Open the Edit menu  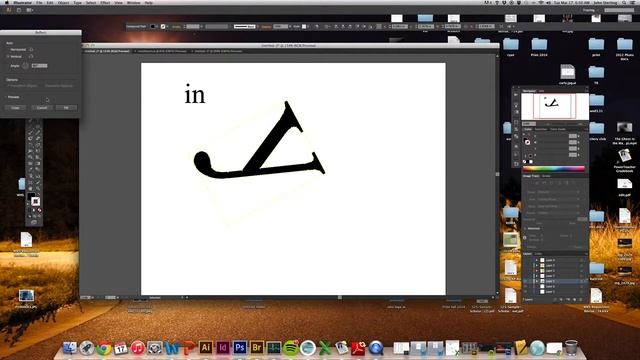pos(50,2)
